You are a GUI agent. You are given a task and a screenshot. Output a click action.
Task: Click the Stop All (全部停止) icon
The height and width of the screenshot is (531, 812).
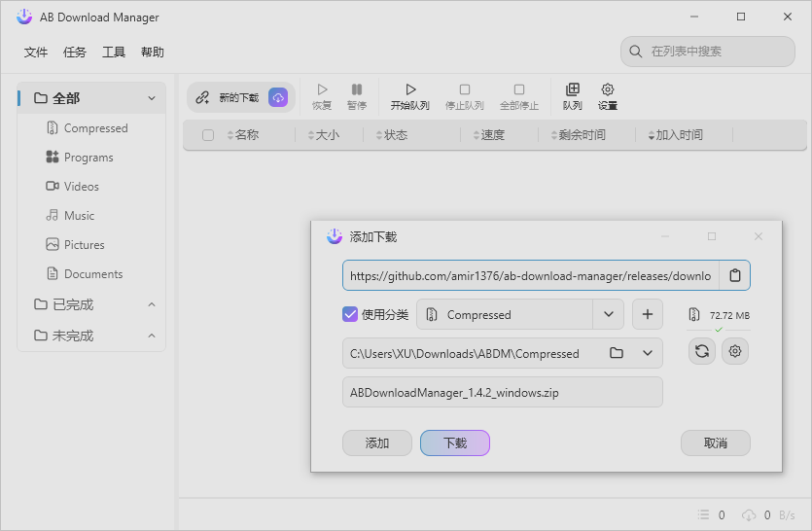pyautogui.click(x=519, y=89)
